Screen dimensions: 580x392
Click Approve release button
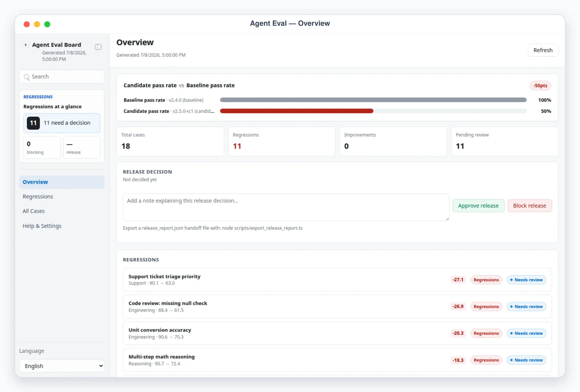pos(478,206)
